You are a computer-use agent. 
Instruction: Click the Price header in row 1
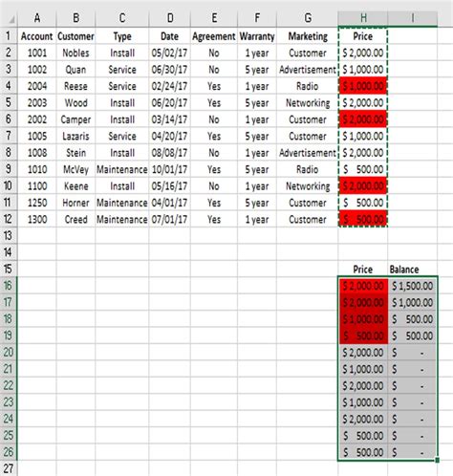(363, 36)
